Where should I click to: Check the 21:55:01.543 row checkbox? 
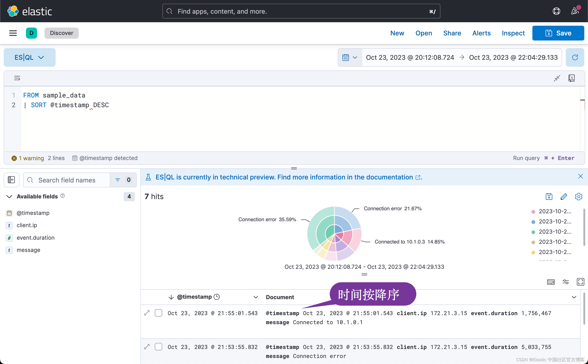click(x=158, y=313)
